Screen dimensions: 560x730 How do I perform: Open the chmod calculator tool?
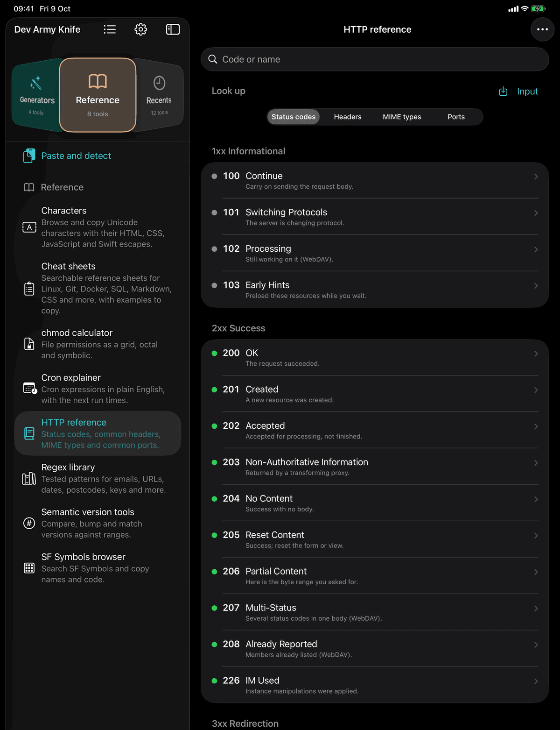click(x=97, y=344)
